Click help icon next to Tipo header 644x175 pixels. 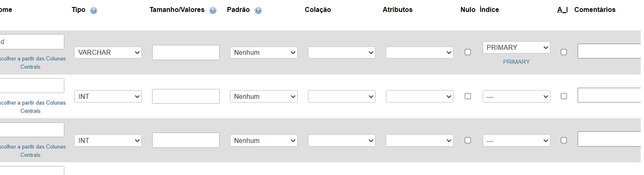click(94, 11)
